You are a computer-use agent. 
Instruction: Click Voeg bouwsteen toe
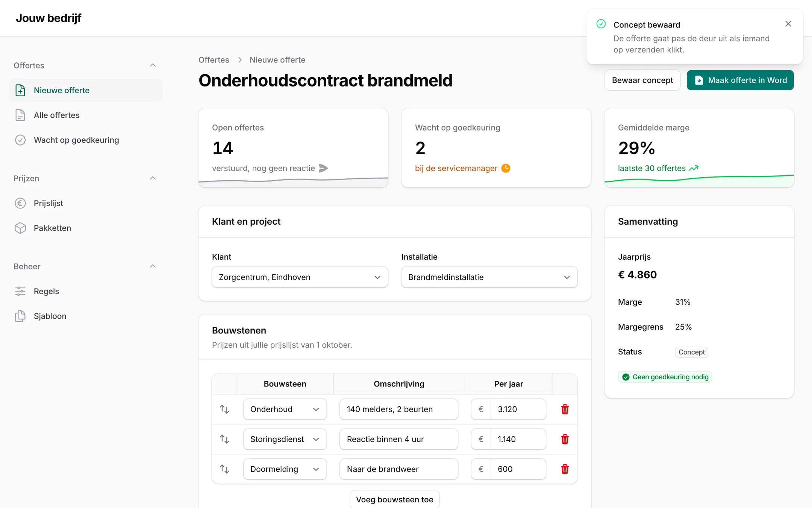395,499
